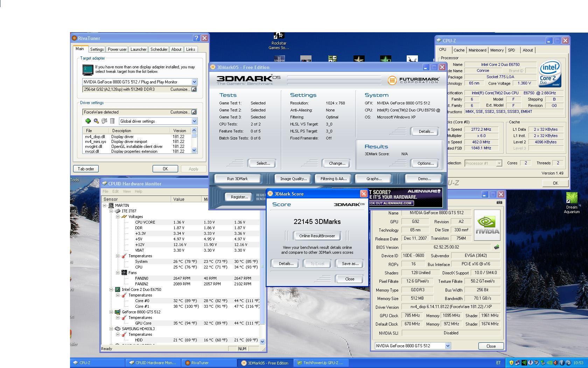Click the monitor icon under Target adapter
This screenshot has width=588, height=368.
point(87,70)
